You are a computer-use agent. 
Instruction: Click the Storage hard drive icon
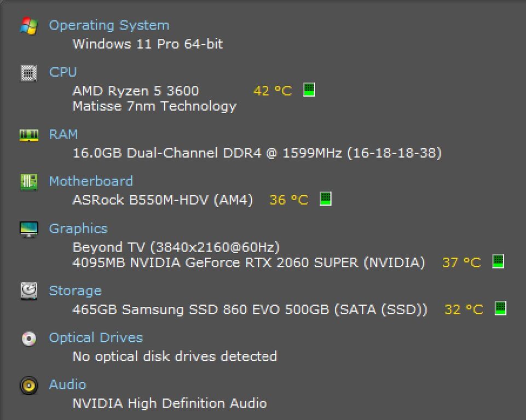(x=29, y=291)
